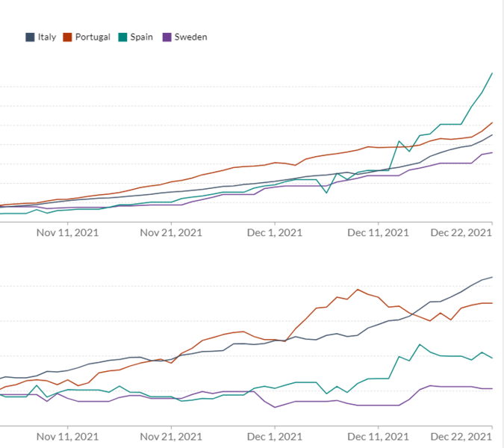This screenshot has width=504, height=448.
Task: Select the Dec 11, 2021 label on lower chart
Action: (x=378, y=435)
